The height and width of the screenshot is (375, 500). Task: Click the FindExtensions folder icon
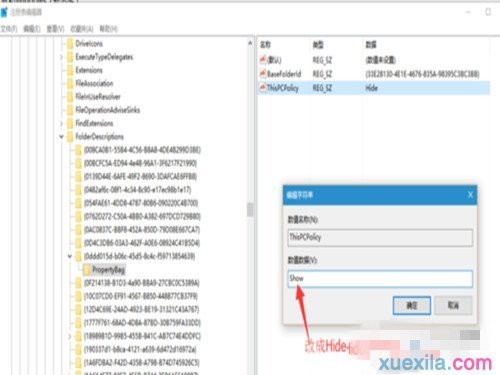[70, 123]
